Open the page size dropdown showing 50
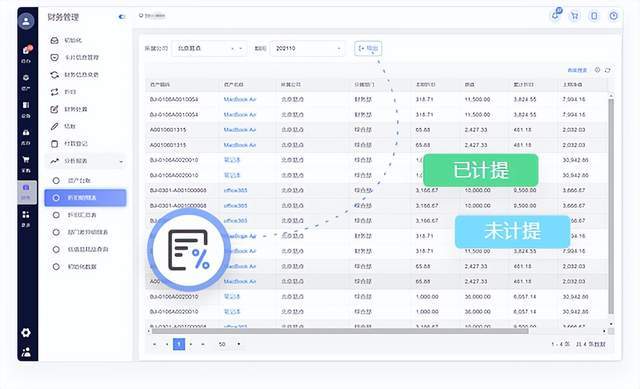Viewport: 640px width, 389px height. (x=229, y=344)
